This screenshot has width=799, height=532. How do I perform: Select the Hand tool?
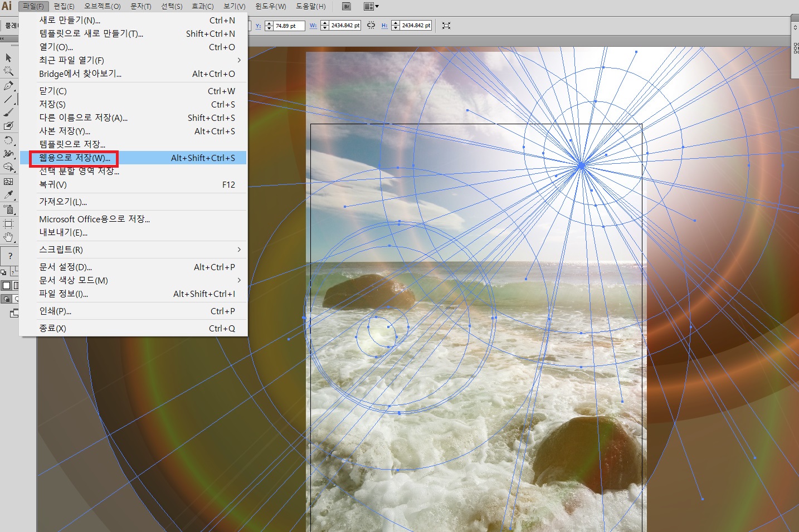click(x=8, y=237)
